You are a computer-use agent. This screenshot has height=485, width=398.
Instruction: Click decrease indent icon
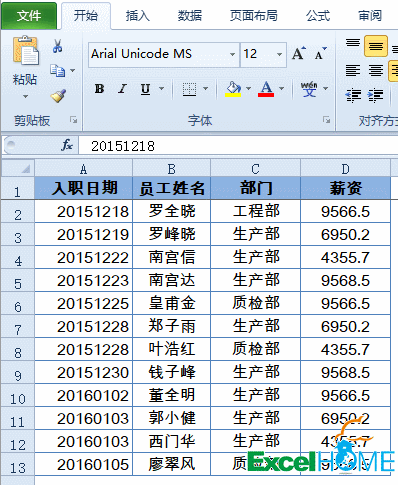tap(353, 96)
